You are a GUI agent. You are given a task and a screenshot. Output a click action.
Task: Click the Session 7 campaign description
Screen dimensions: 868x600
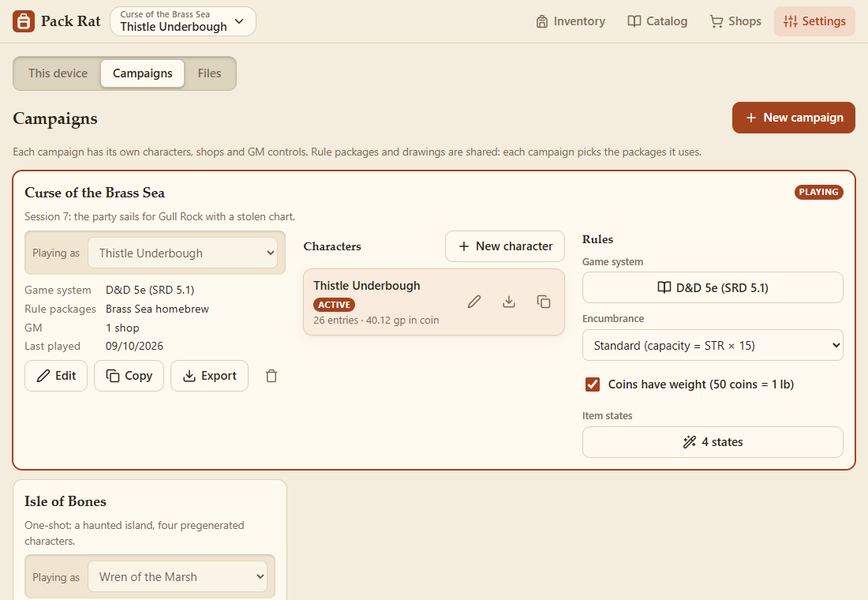coord(159,216)
